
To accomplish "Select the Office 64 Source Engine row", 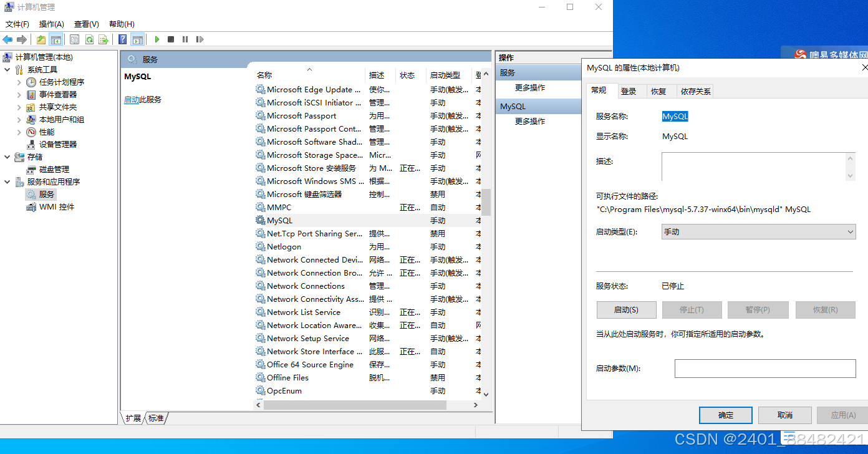I will [x=367, y=365].
